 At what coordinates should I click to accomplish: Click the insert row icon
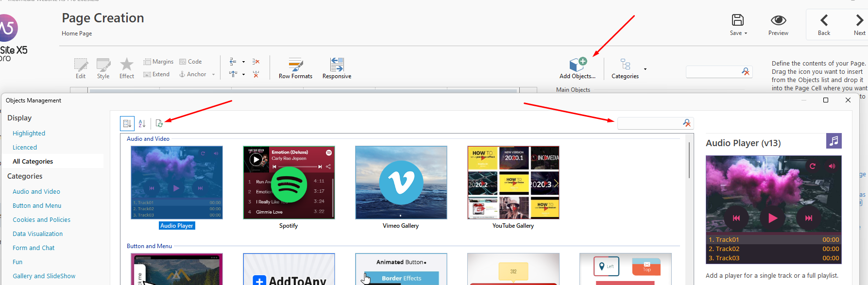click(x=233, y=62)
